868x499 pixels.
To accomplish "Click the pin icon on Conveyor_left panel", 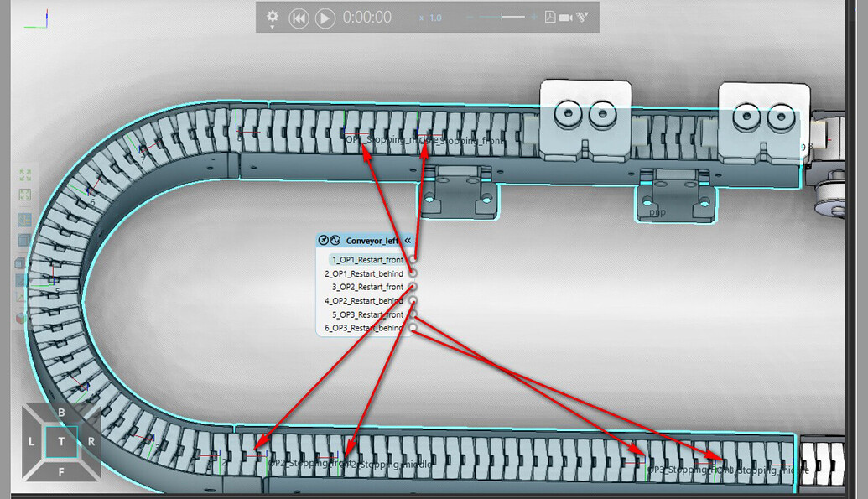I will 323,241.
